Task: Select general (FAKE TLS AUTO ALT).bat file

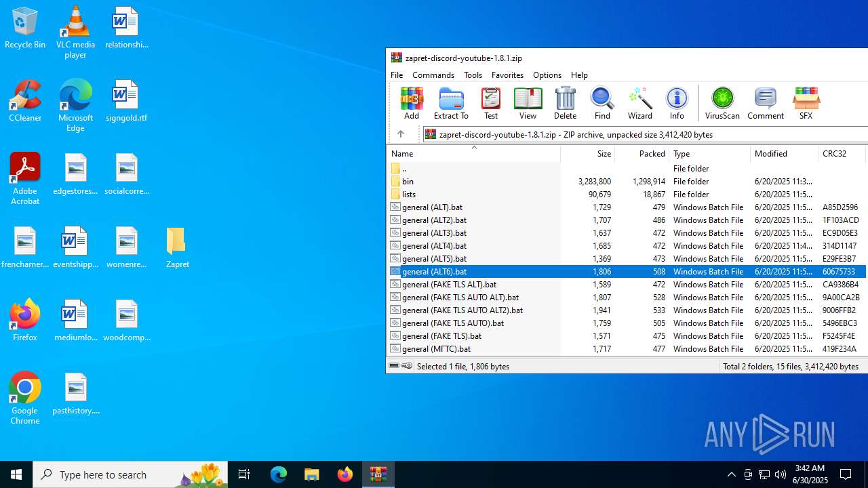Action: (x=627, y=297)
